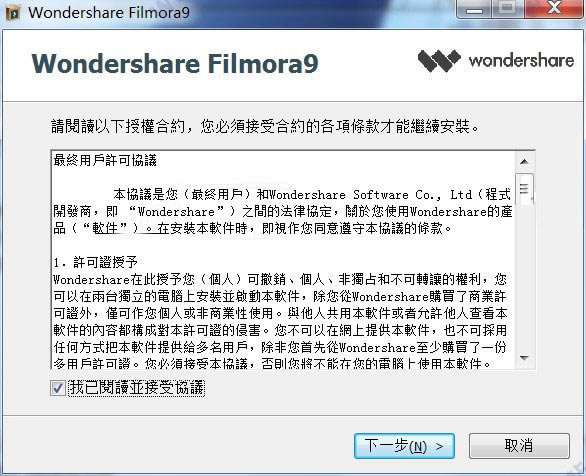Click the Filmora installer icon in title bar
This screenshot has height=476, width=586.
tap(13, 13)
